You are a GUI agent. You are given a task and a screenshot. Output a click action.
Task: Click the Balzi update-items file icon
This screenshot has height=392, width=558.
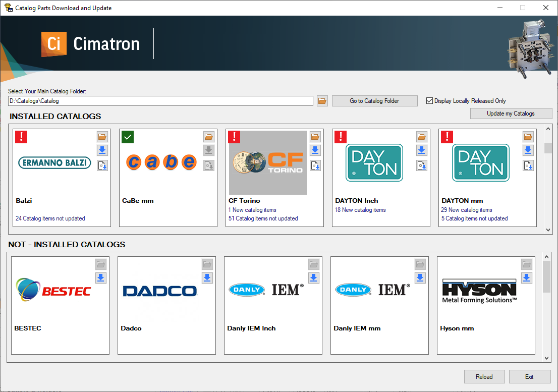pos(102,166)
